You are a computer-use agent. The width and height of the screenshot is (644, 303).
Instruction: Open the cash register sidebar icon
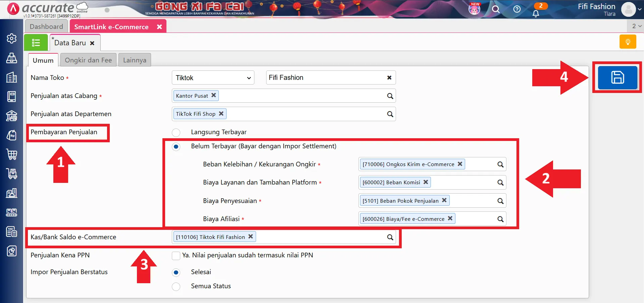point(12,58)
